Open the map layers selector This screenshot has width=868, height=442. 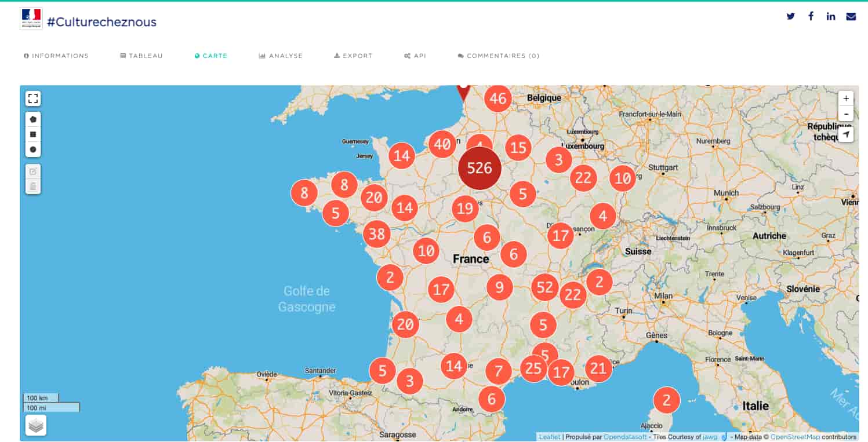(36, 425)
